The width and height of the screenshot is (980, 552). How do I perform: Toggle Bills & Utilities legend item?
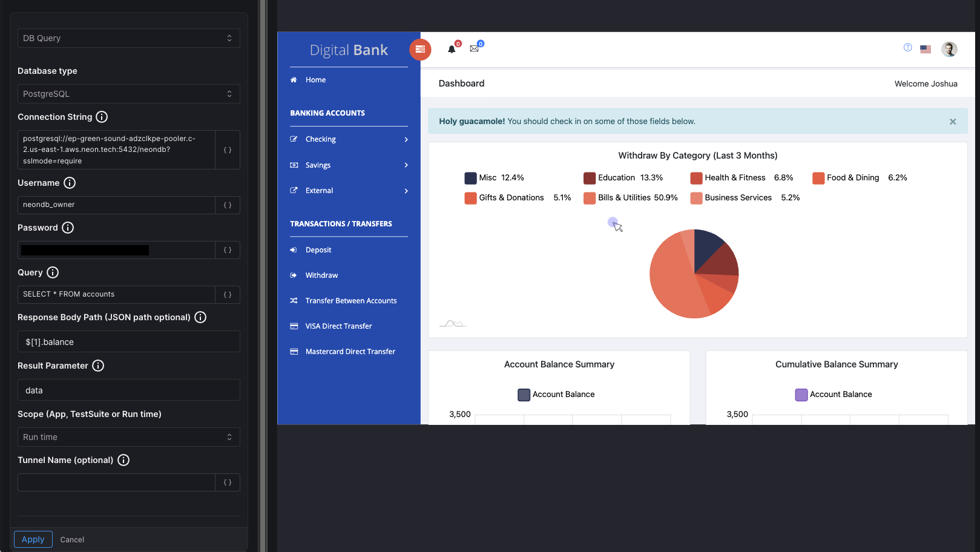coord(630,198)
